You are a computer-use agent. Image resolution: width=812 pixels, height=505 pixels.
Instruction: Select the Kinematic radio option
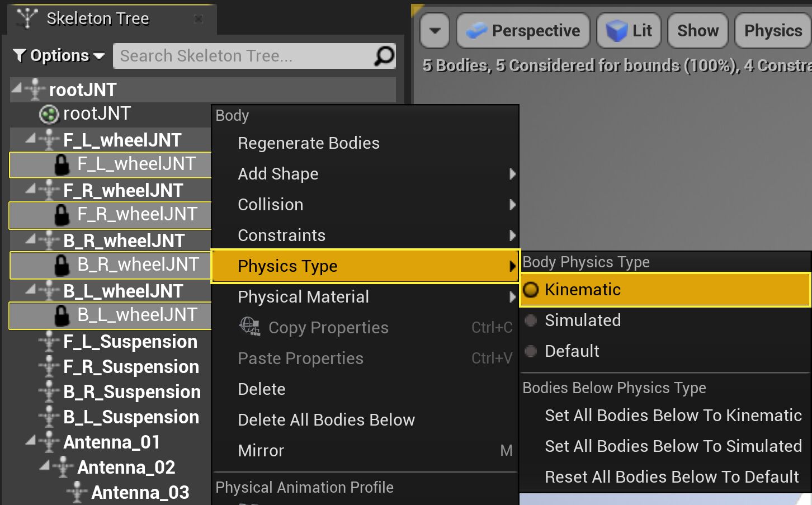pos(531,290)
